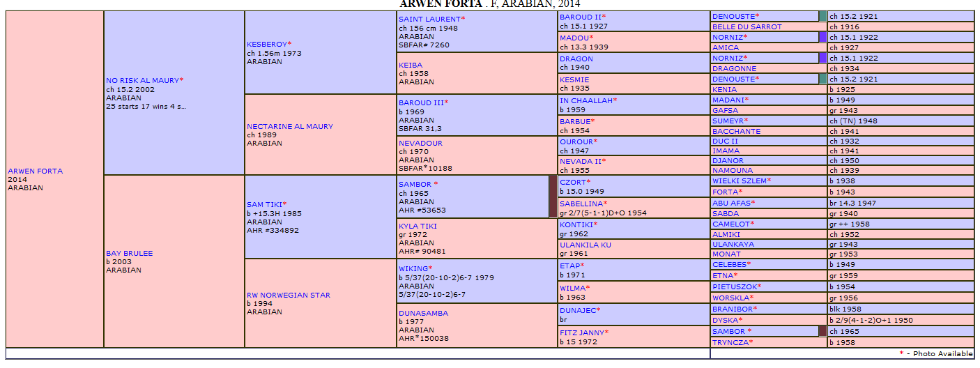The image size is (980, 368).
Task: Open the AMICA link
Action: pos(726,48)
